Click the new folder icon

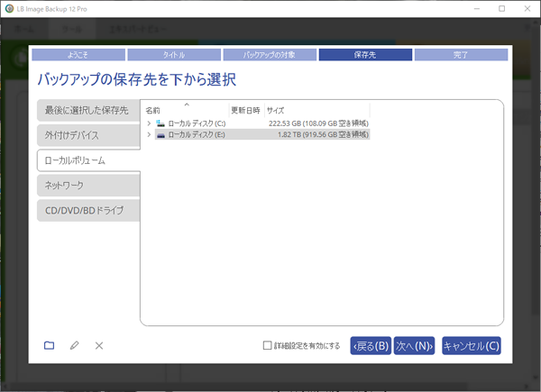(x=49, y=345)
